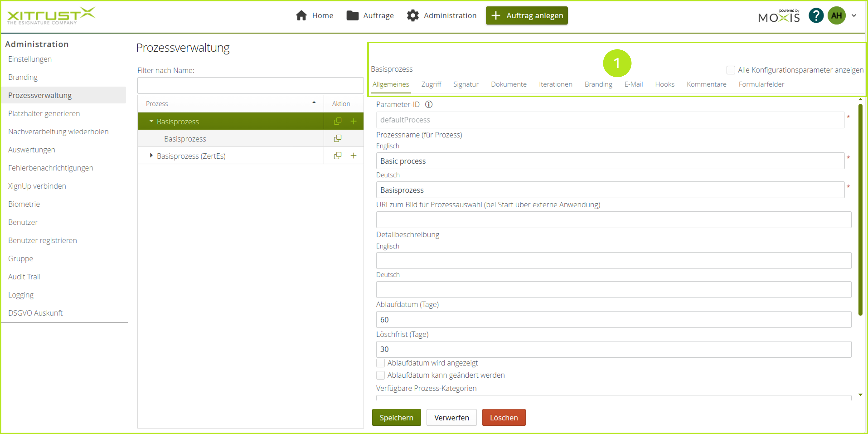868x434 pixels.
Task: Toggle Ablaufdatum kann geändert werden checkbox
Action: coord(380,375)
